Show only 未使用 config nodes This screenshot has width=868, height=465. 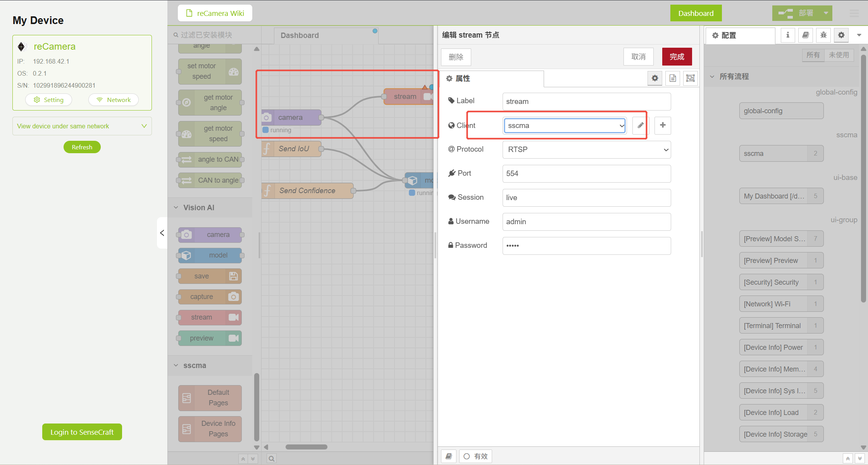[839, 55]
